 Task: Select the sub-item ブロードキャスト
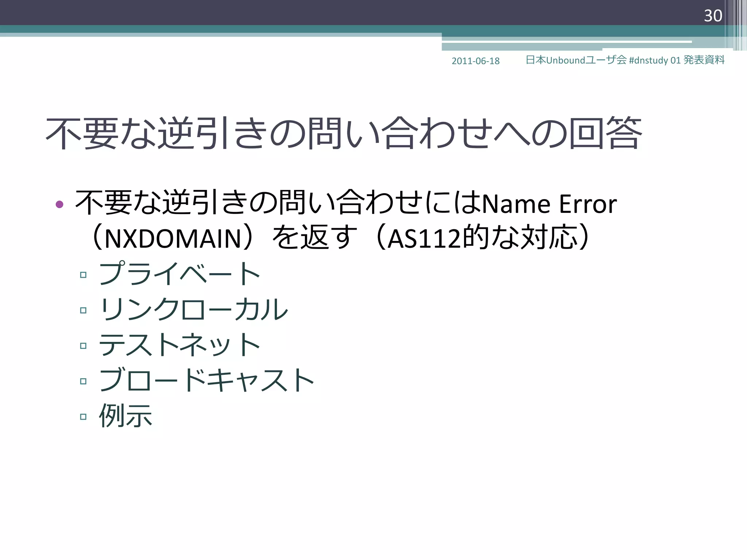pos(207,380)
